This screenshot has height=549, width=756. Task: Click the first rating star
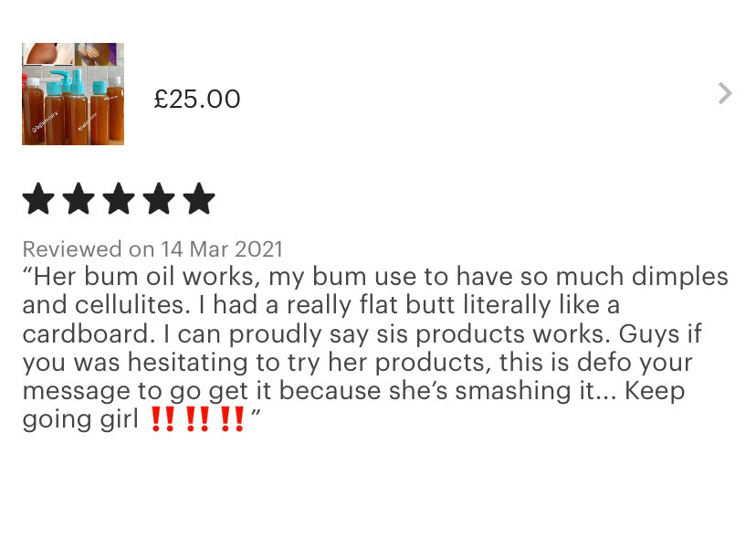pyautogui.click(x=38, y=198)
